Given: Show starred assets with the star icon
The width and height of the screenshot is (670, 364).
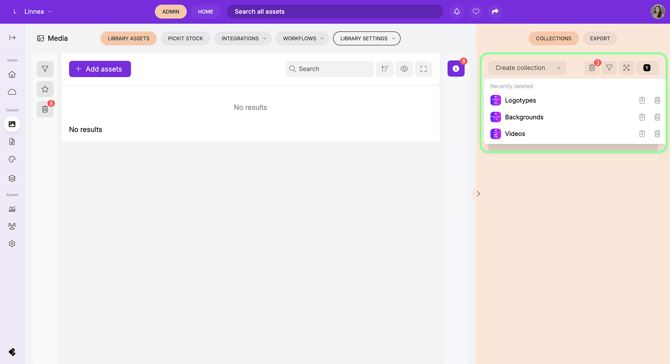Looking at the screenshot, I should click(x=45, y=89).
